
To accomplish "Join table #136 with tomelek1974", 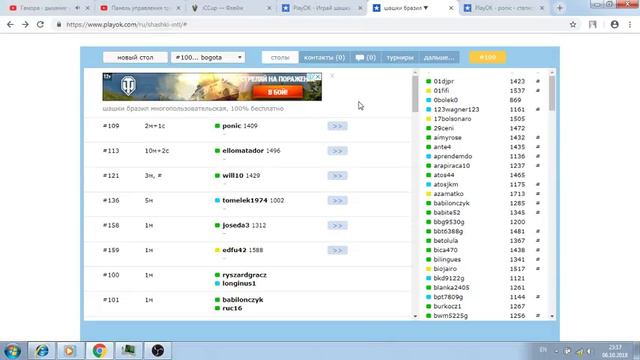I will click(x=337, y=201).
